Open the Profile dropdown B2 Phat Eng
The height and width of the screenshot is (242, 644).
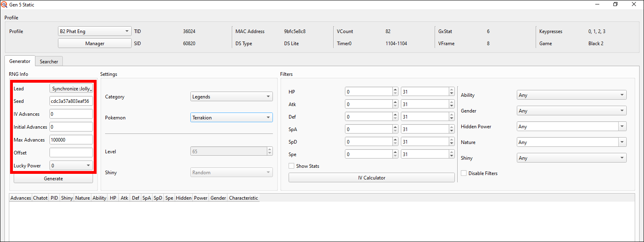click(95, 31)
